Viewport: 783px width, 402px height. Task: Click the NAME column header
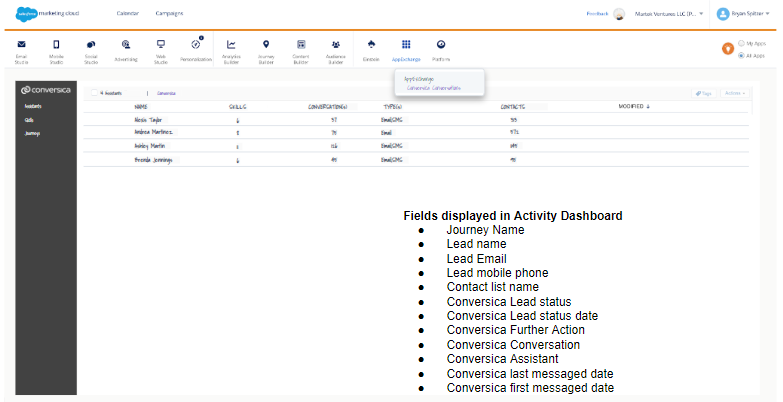(x=141, y=107)
